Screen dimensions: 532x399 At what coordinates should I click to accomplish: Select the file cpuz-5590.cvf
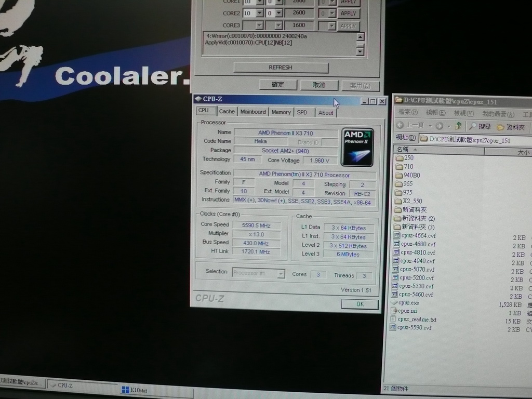[x=414, y=328]
